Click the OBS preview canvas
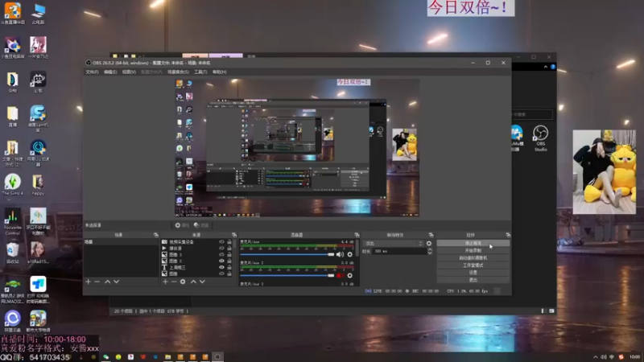Viewport: 644px width, 362px height. (x=297, y=148)
